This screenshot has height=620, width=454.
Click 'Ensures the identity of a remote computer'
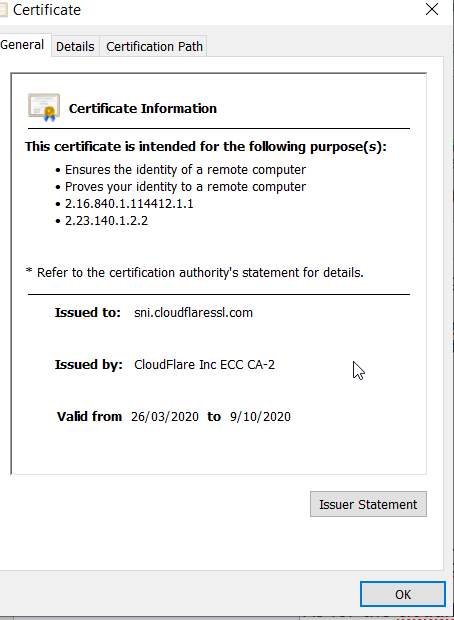point(185,170)
